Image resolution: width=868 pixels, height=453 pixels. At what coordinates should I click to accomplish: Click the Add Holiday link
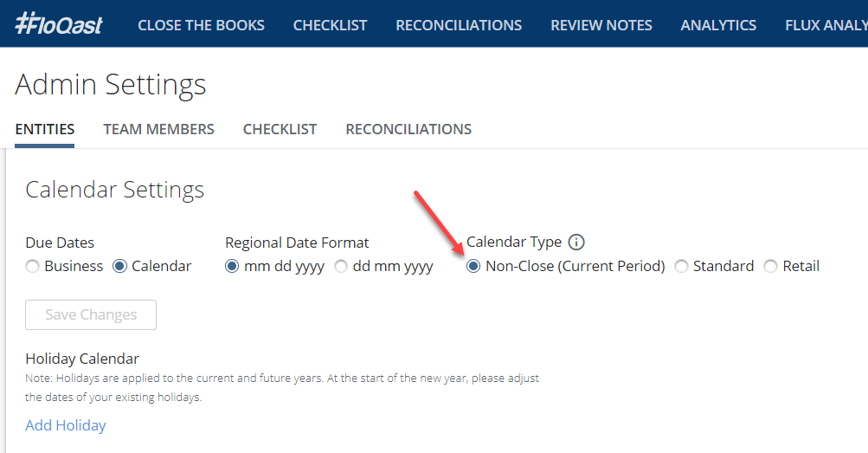pos(65,425)
